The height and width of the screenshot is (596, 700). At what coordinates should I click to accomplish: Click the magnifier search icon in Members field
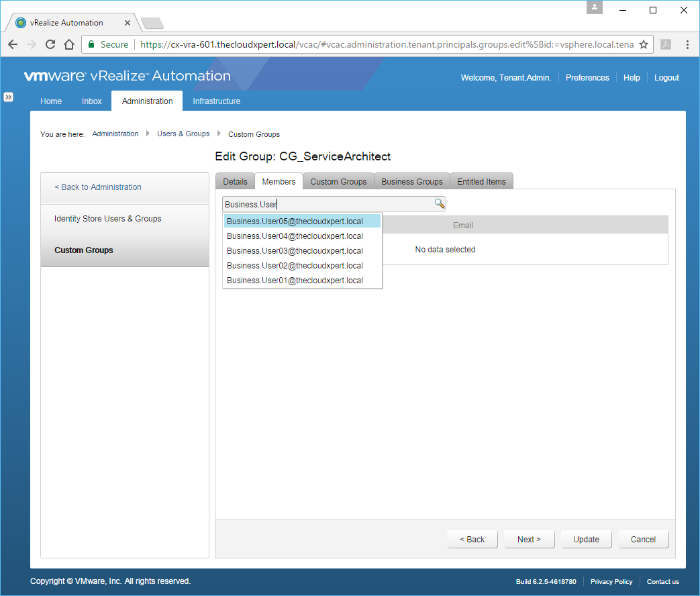(439, 204)
